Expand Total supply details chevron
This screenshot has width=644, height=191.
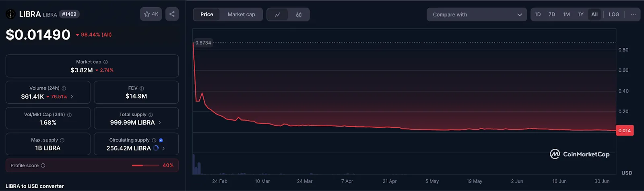point(160,122)
